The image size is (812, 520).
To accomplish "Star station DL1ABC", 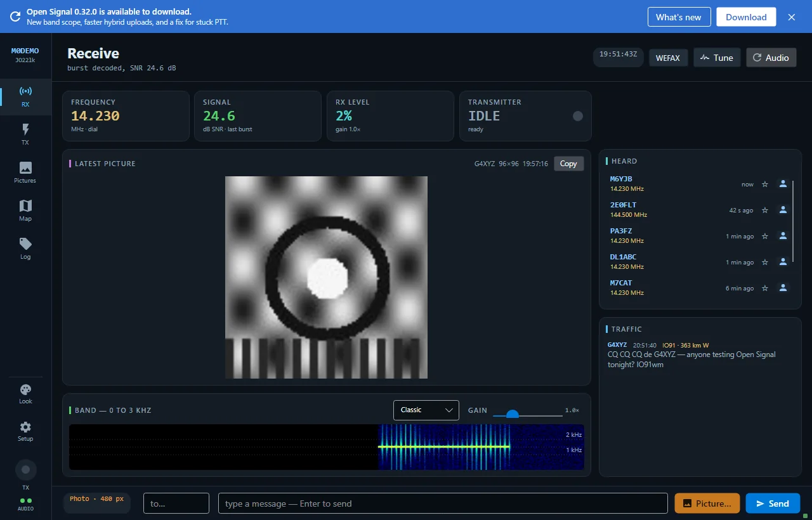I will point(765,262).
